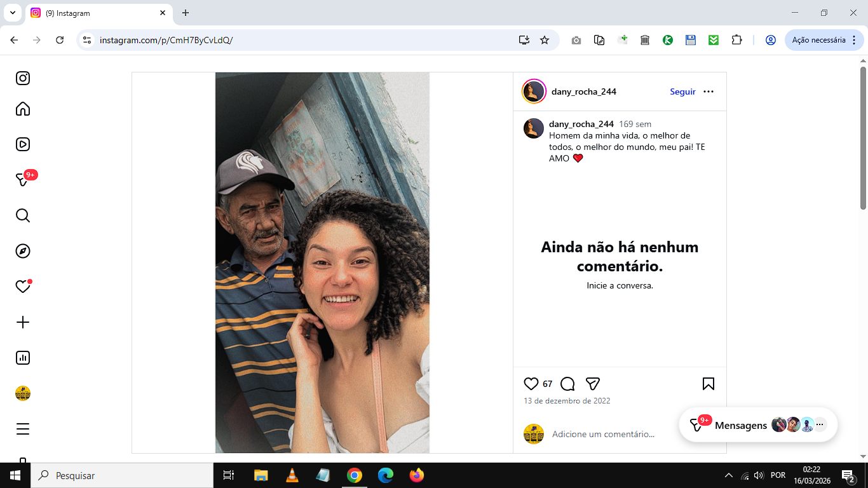Open Instagram Home feed icon
Image resolution: width=868 pixels, height=488 pixels.
click(x=23, y=109)
